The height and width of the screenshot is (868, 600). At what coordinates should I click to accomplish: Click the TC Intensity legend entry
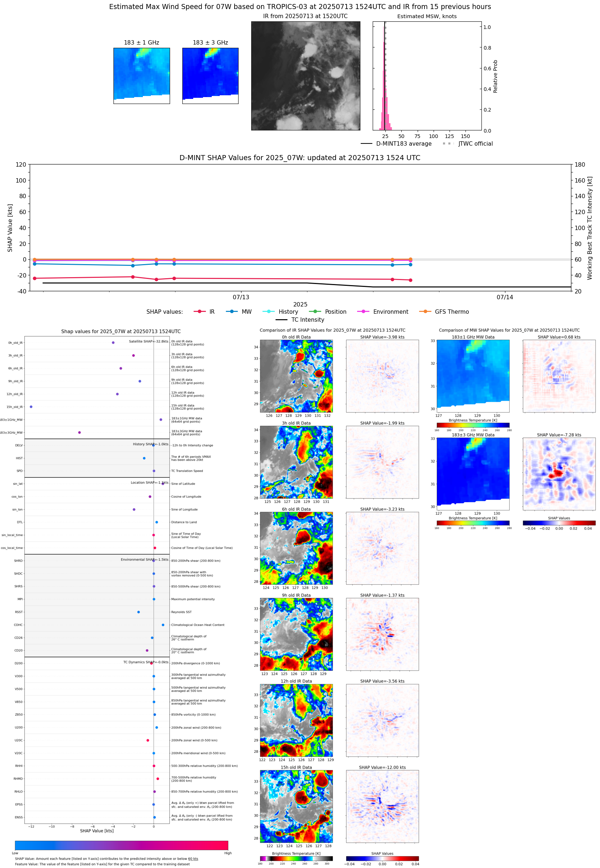click(300, 320)
